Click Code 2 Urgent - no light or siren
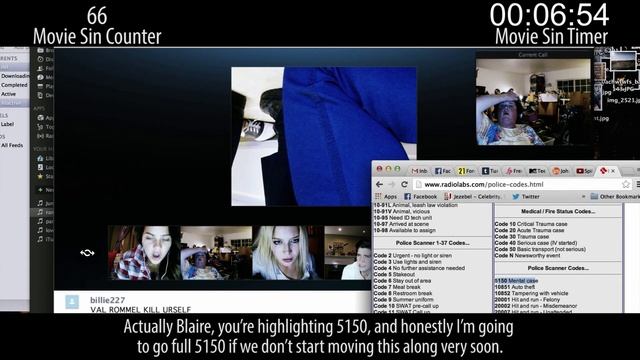The width and height of the screenshot is (640, 360). pos(412,256)
